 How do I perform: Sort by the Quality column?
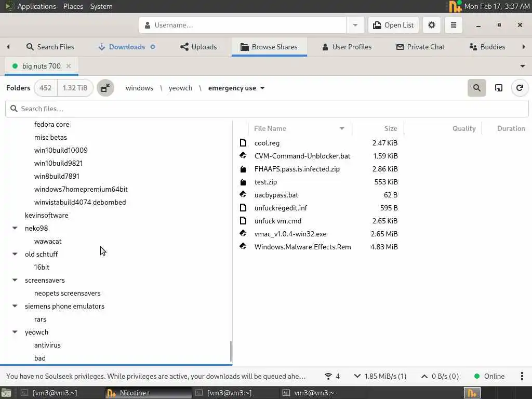tap(443, 129)
